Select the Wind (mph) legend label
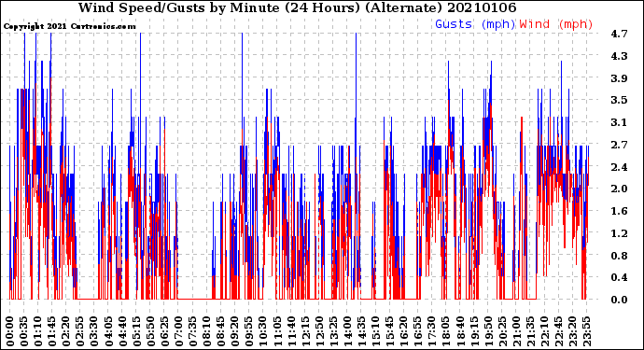 coord(556,24)
